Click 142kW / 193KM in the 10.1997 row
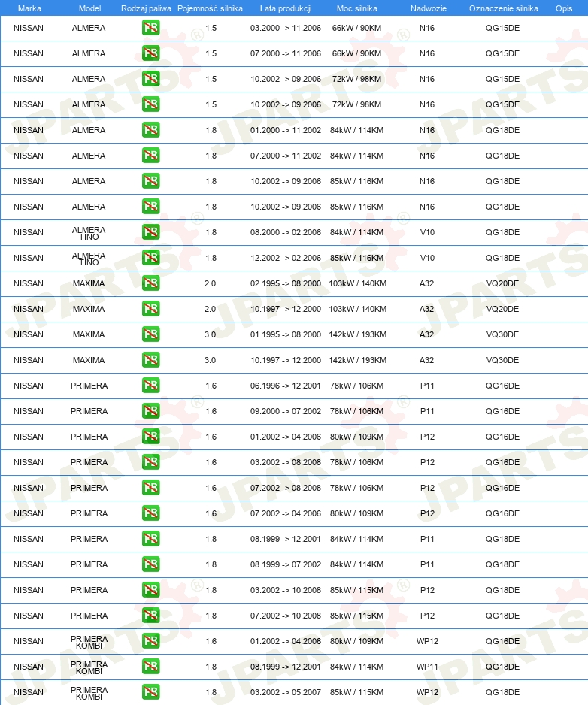Screen dimensions: 588x705 (357, 360)
